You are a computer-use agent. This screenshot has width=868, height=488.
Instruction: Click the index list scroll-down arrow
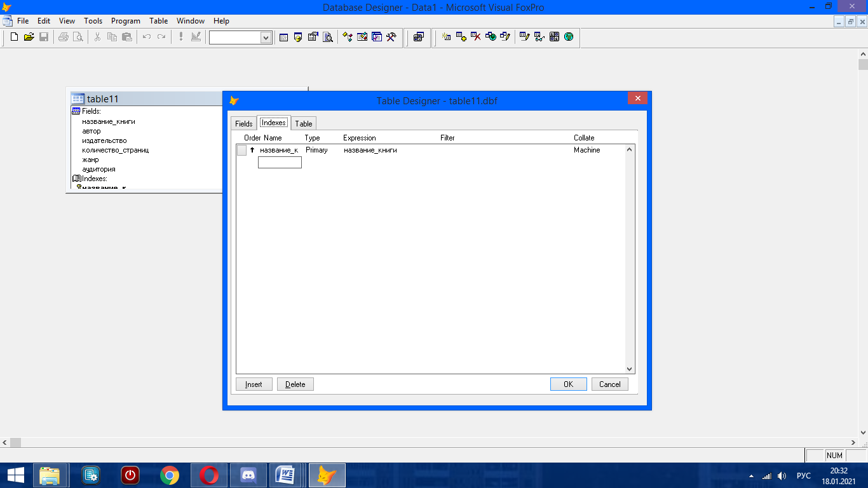point(629,369)
